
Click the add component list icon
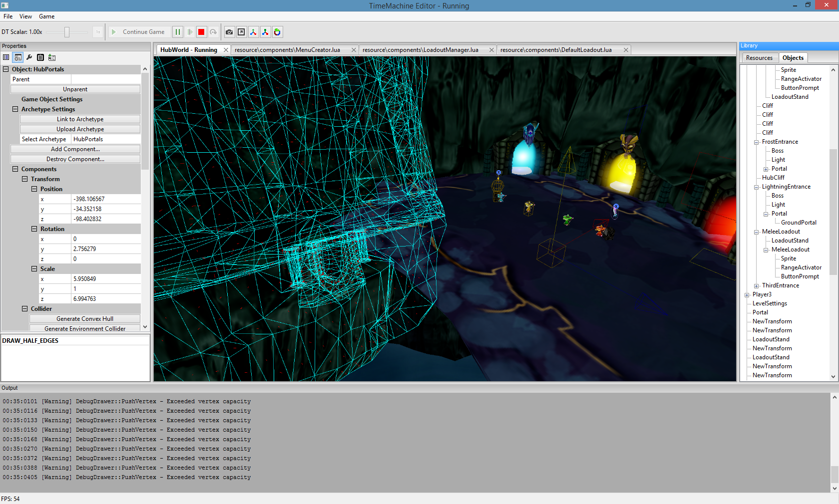tap(52, 57)
